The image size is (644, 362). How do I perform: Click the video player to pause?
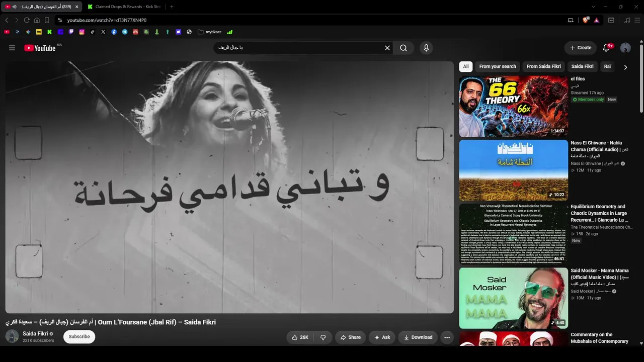229,187
